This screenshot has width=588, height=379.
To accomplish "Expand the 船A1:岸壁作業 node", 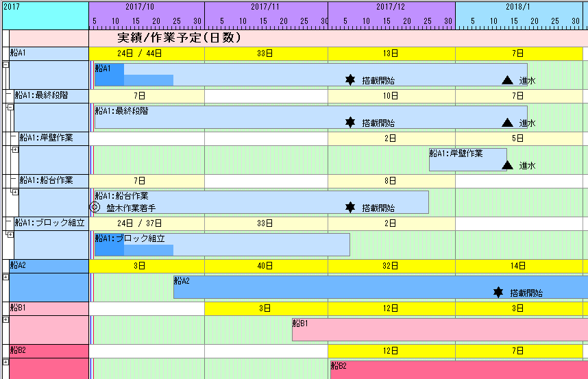I will click(14, 149).
